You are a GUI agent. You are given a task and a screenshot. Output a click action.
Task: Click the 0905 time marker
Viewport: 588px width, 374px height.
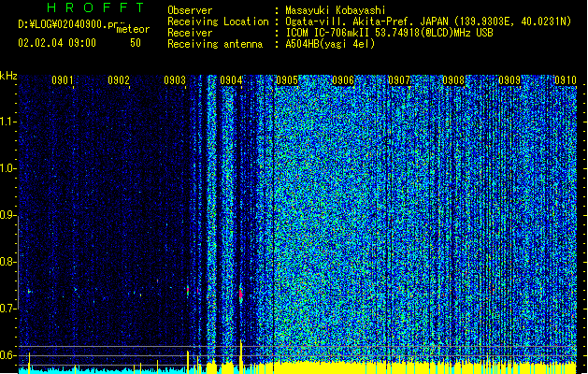coord(287,80)
